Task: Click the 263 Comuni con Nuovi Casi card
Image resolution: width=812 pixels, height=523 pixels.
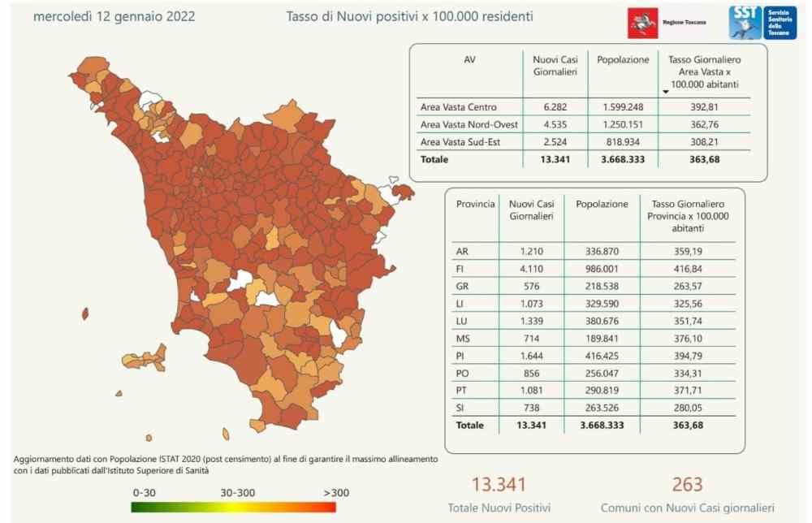Action: click(x=687, y=493)
